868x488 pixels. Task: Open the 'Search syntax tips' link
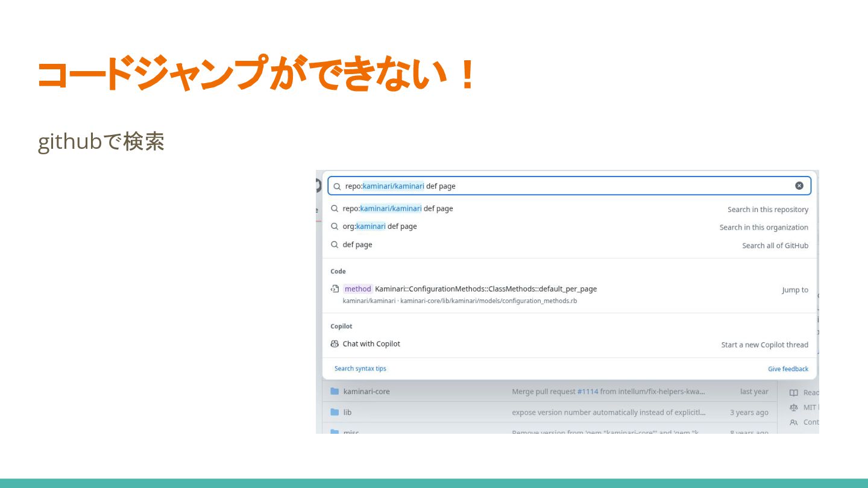coord(360,369)
